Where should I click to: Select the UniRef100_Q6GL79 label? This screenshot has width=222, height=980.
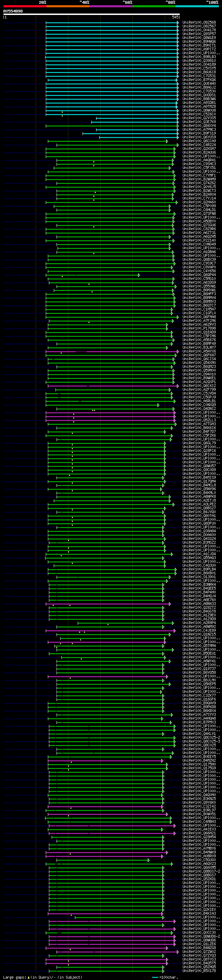pyautogui.click(x=199, y=443)
